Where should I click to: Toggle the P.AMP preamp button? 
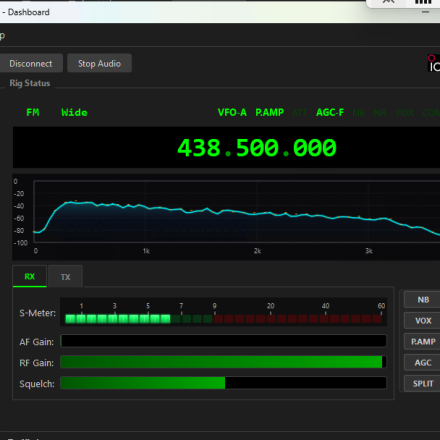tap(423, 342)
